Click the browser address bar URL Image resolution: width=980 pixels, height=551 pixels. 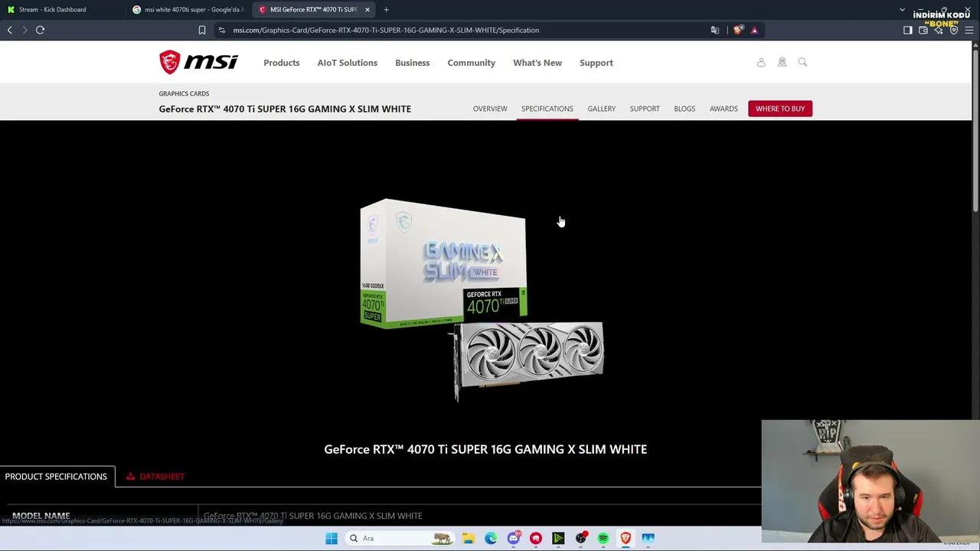tap(386, 30)
